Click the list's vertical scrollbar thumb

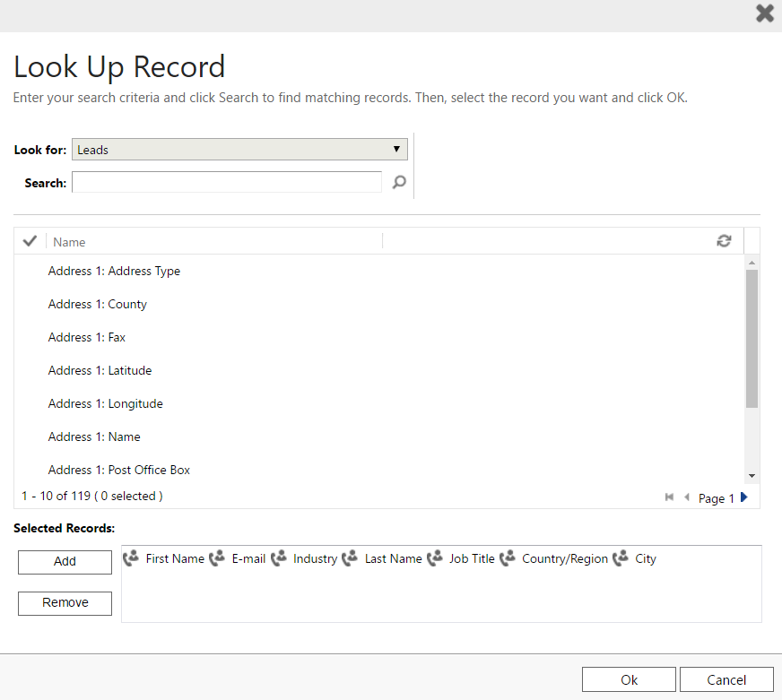(752, 338)
